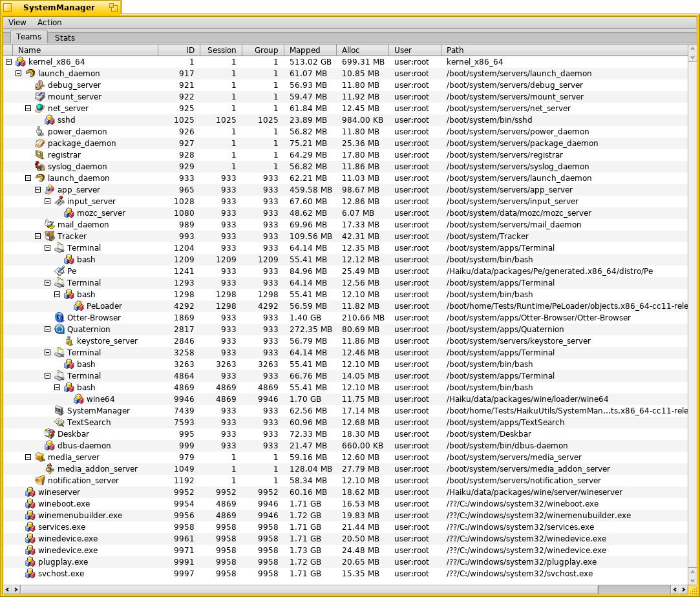Image resolution: width=700 pixels, height=597 pixels.
Task: Collapse the Quaternion node
Action: 48,330
